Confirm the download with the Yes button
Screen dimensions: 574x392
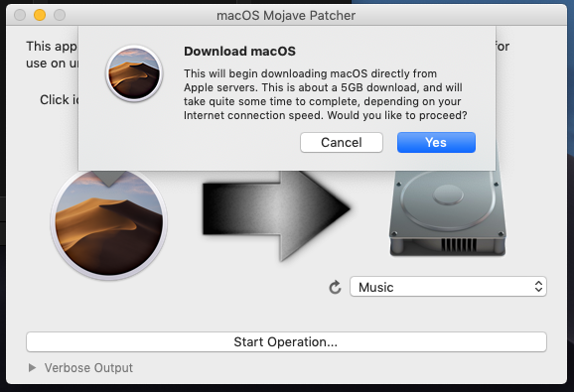tap(436, 142)
